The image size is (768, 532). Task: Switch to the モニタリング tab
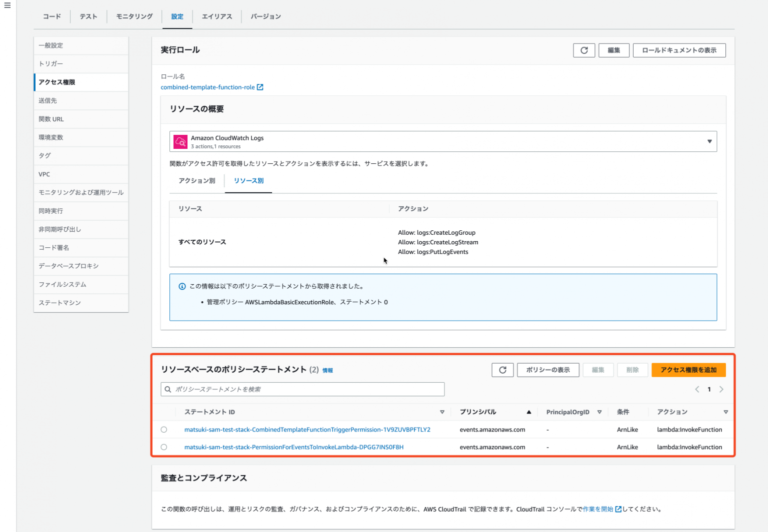pyautogui.click(x=134, y=16)
